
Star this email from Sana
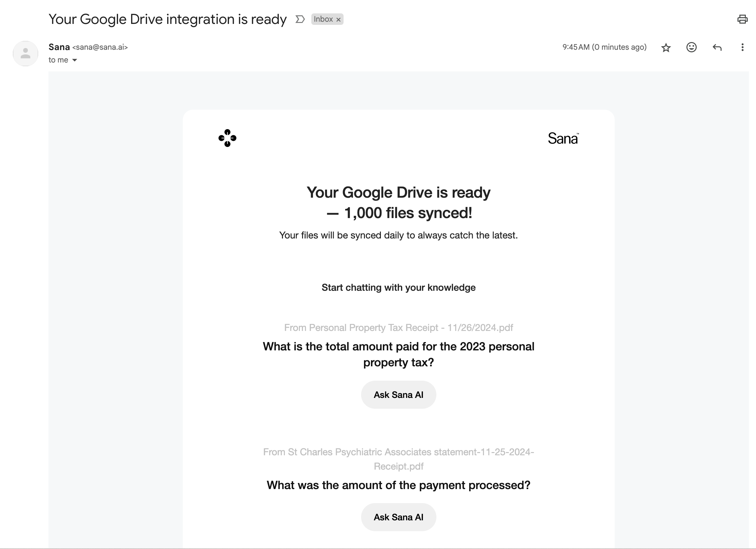pyautogui.click(x=666, y=48)
